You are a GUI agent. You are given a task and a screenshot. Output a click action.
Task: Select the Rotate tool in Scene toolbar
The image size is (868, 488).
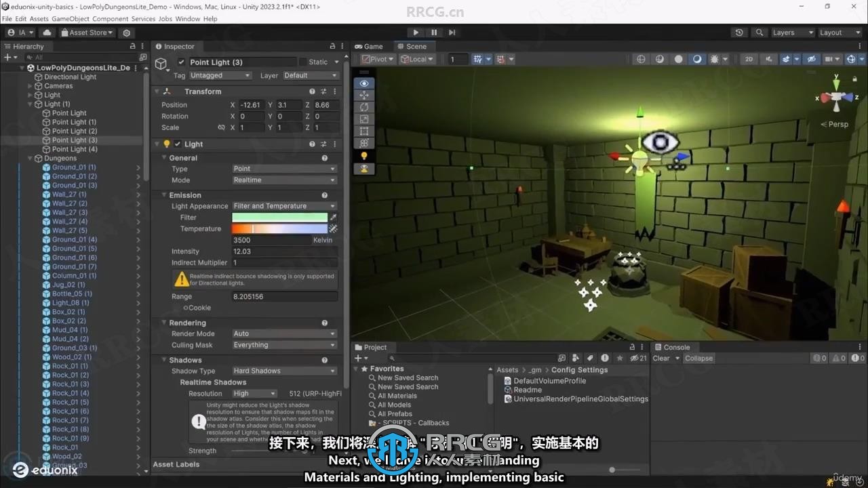pos(364,107)
